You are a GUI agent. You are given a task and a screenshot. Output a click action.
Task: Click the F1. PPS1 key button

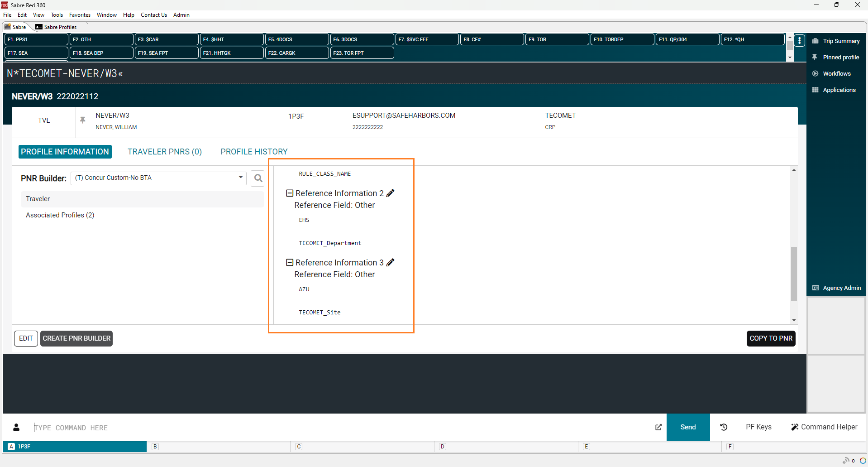tap(36, 39)
